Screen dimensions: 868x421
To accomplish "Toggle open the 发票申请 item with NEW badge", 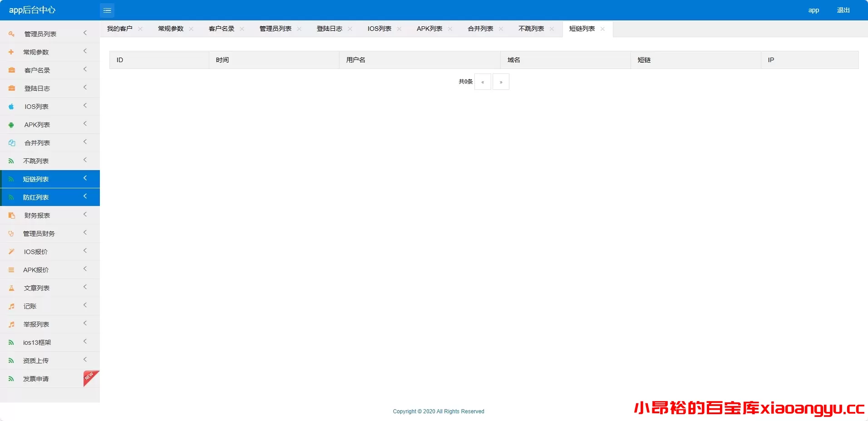I will (36, 378).
